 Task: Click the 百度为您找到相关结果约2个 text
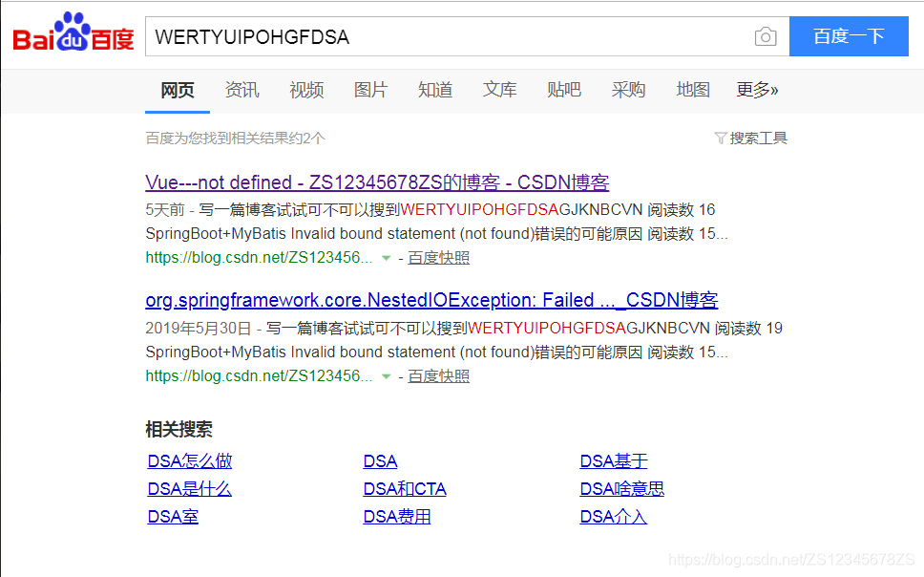(x=235, y=139)
